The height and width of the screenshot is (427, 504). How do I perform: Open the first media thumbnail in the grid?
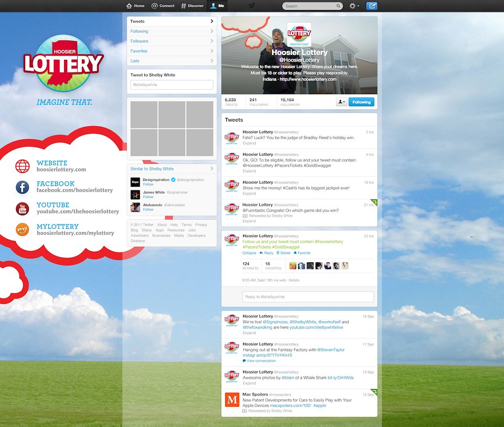point(144,114)
